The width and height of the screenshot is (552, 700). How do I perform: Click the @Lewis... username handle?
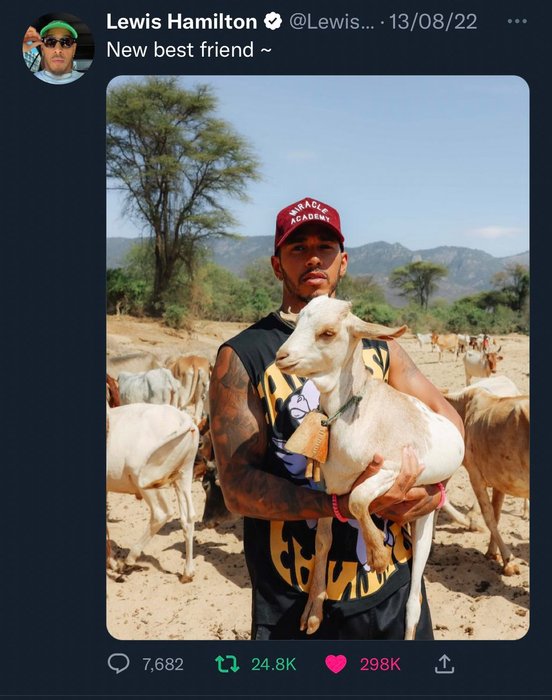pyautogui.click(x=327, y=21)
